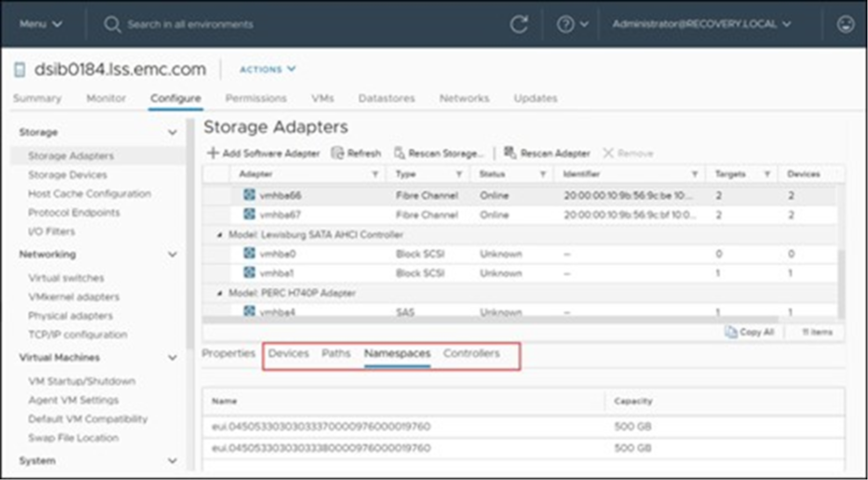Image resolution: width=868 pixels, height=480 pixels.
Task: Switch to the Controllers tab
Action: [471, 353]
